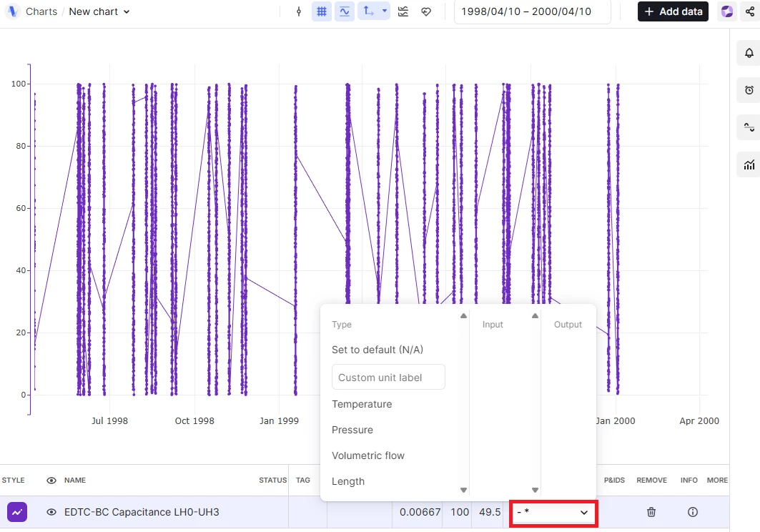The image size is (760, 532).
Task: Open the y-axis options dropdown arrow
Action: (385, 11)
